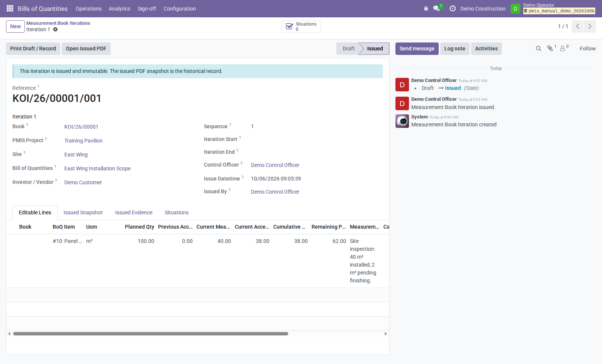Click the Demo Operator user avatar
This screenshot has width=602, height=364.
[x=515, y=9]
